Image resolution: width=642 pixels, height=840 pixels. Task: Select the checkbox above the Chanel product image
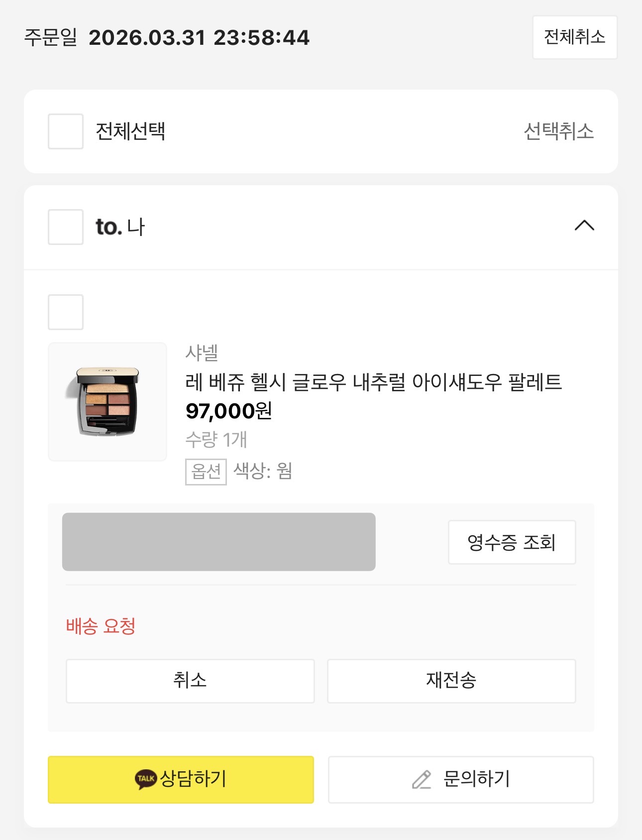[66, 312]
